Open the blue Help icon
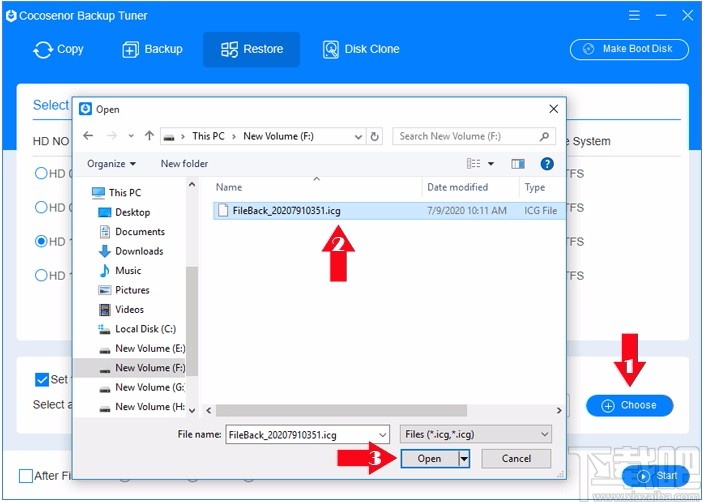 pyautogui.click(x=547, y=164)
